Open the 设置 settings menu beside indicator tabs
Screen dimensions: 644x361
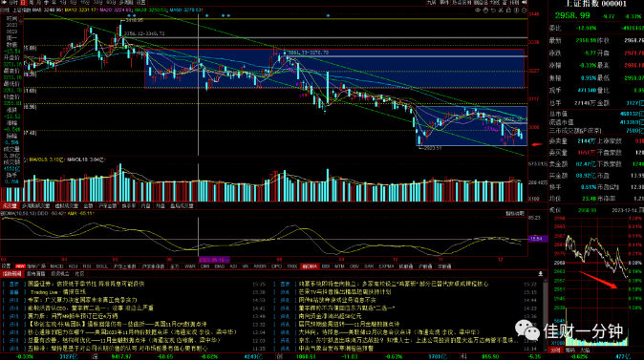click(6, 266)
